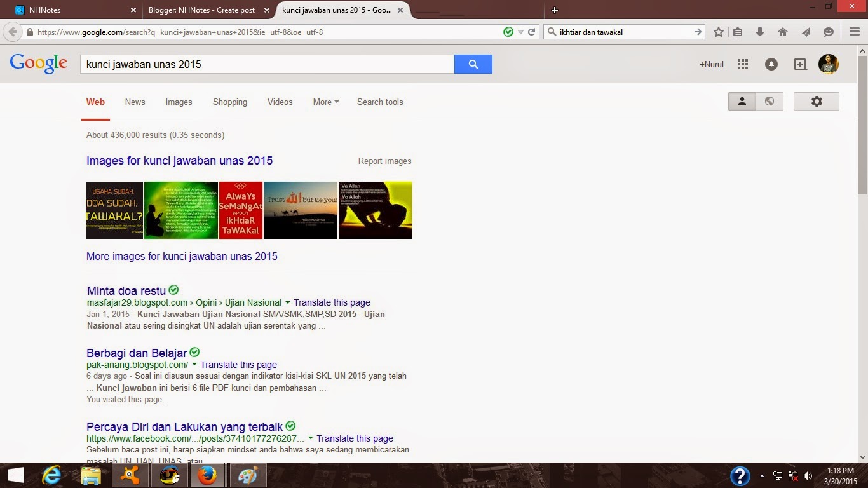The height and width of the screenshot is (488, 868).
Task: Open the Google apps grid
Action: point(742,64)
